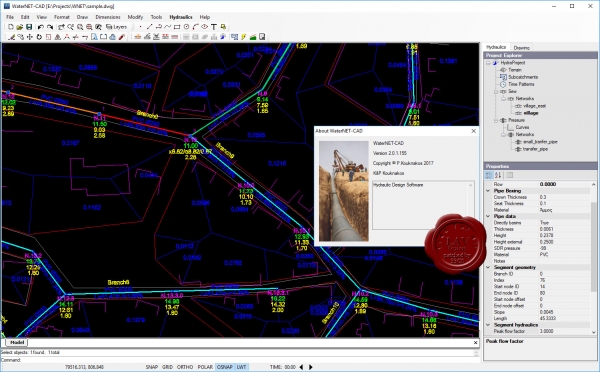Close the About WaterNET-CAD dialog
This screenshot has width=600, height=372.
click(x=473, y=131)
